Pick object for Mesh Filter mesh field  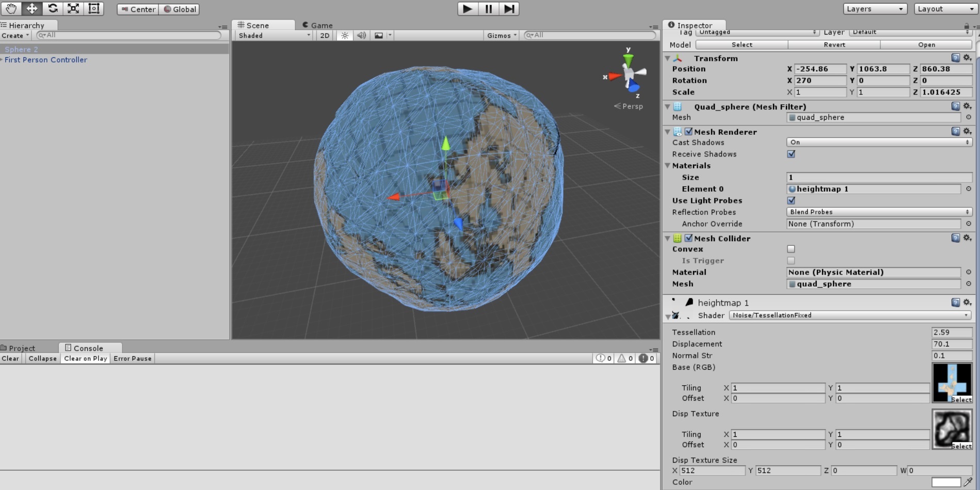pyautogui.click(x=969, y=117)
